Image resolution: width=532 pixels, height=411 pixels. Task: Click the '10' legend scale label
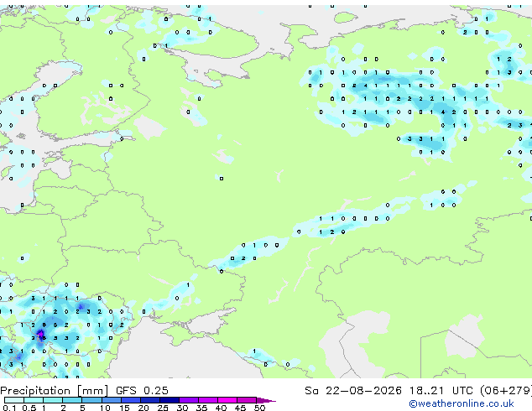click(x=105, y=408)
